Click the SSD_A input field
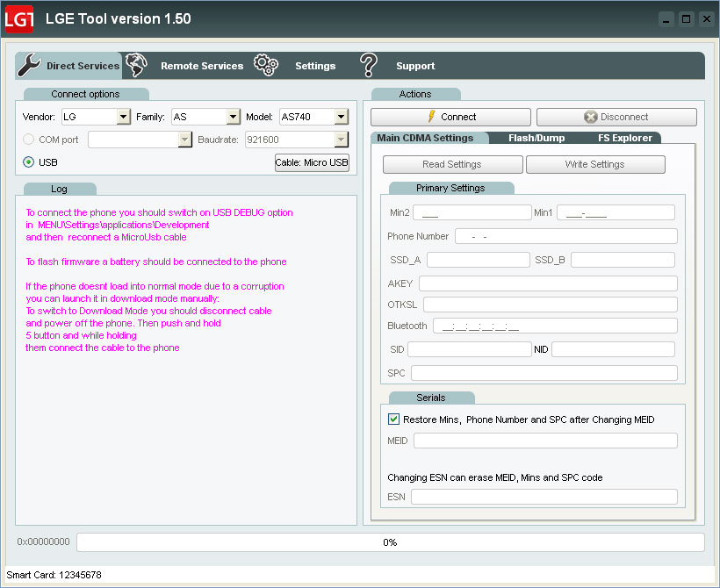The image size is (720, 588). (x=479, y=260)
